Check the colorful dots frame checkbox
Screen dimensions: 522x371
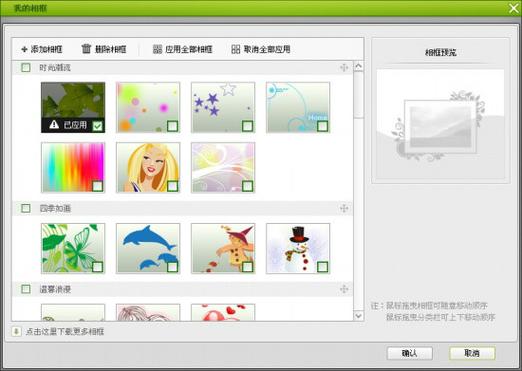(x=173, y=126)
